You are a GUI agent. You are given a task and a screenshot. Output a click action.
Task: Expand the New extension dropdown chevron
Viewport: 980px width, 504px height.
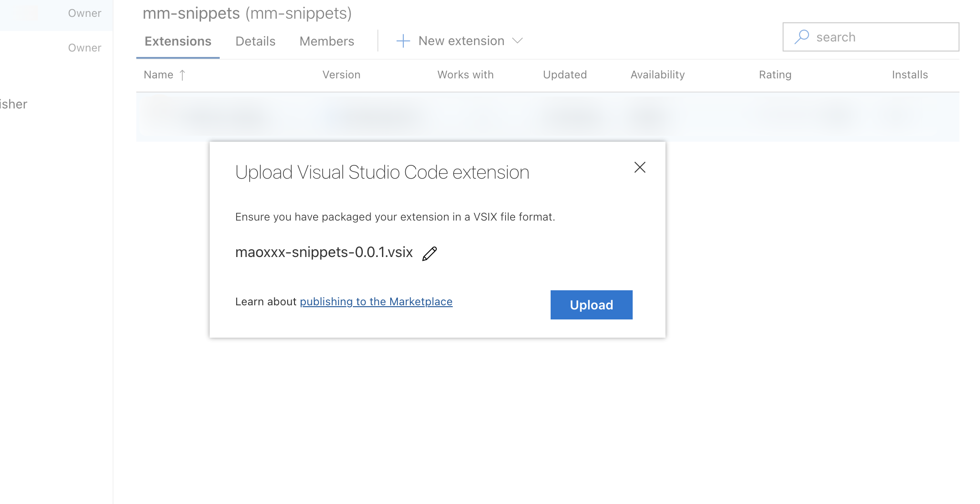point(517,41)
